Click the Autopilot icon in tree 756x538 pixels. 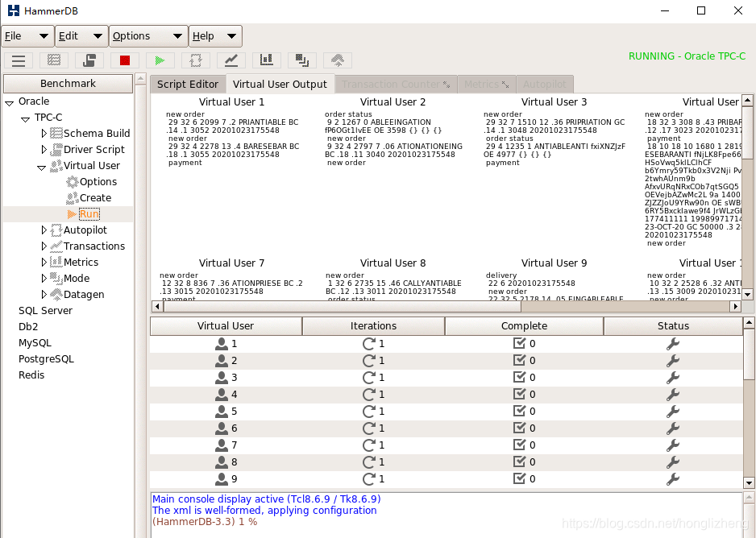[x=56, y=230]
